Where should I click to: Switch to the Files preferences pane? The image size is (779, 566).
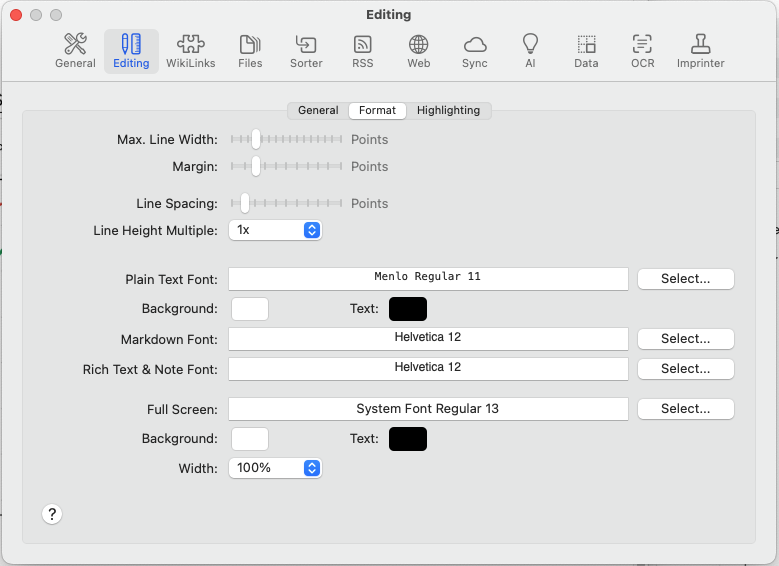tap(250, 51)
